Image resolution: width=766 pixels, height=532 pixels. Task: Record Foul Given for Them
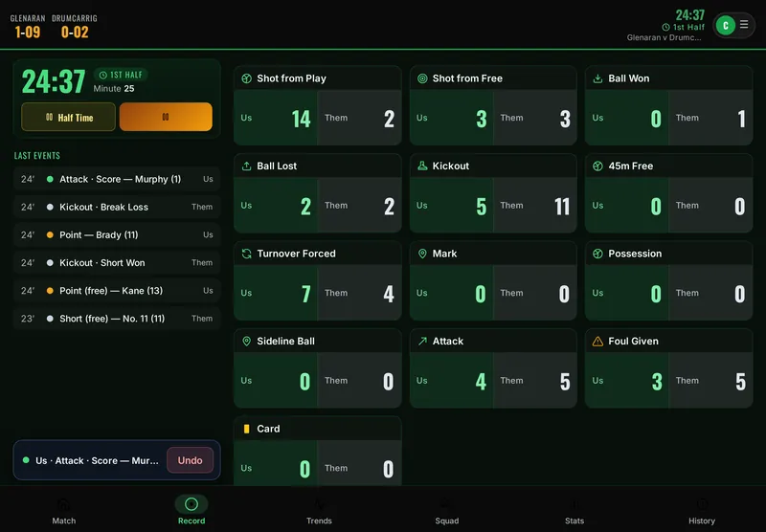pos(710,380)
